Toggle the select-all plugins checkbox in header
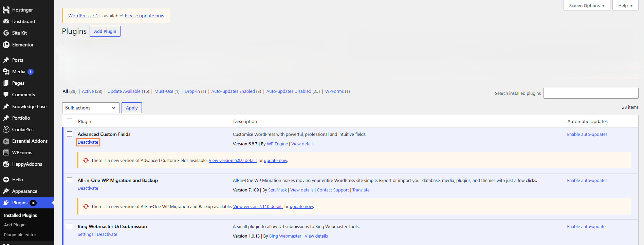This screenshot has height=245, width=644. tap(70, 121)
